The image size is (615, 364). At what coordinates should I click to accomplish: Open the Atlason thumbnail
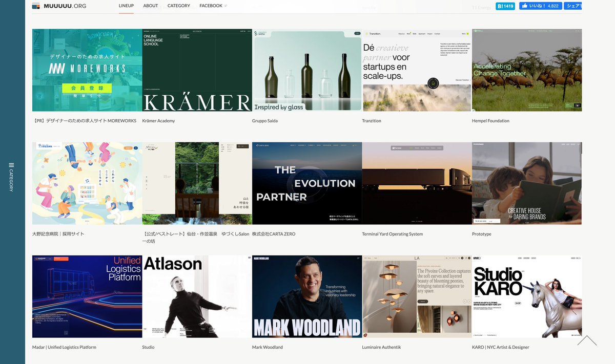coord(197,296)
